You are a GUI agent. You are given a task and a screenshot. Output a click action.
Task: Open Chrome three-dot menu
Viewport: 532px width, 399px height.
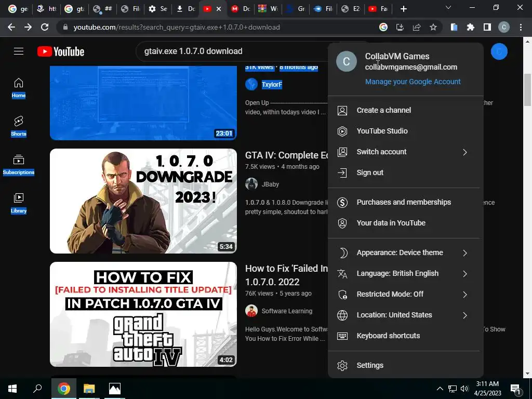(521, 27)
